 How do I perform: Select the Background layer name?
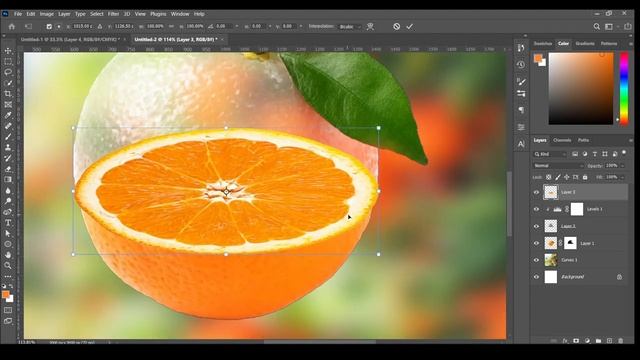coord(572,277)
